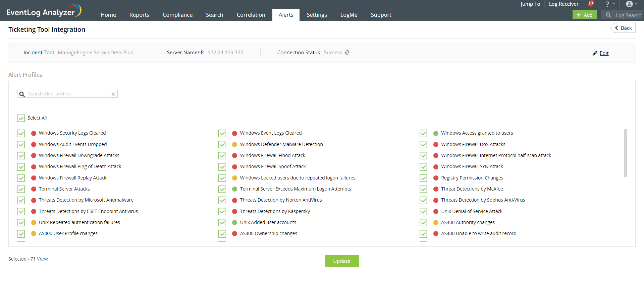644x294 pixels.
Task: Click Threats Detections by ESET Endpoint Antivirus
Action: pos(88,211)
